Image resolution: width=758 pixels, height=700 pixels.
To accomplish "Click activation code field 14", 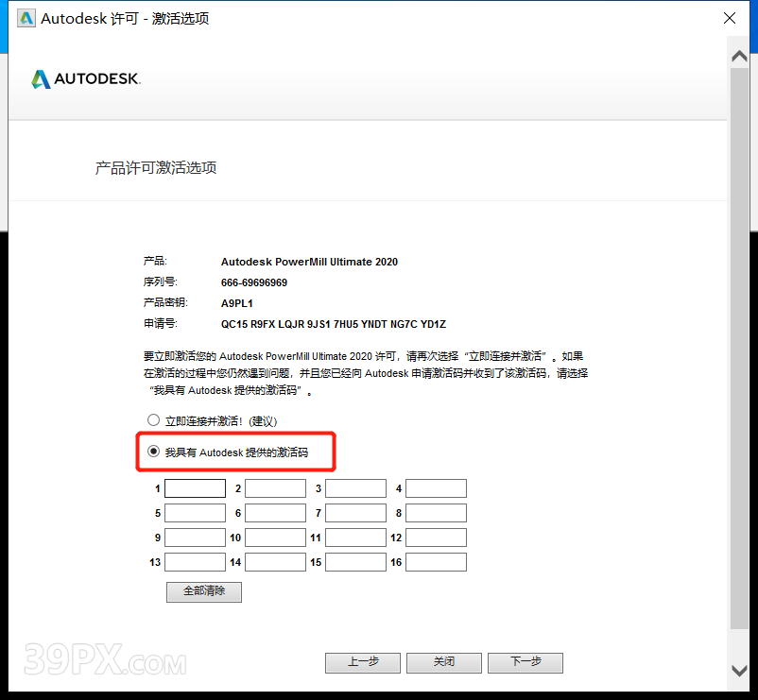I will [276, 562].
